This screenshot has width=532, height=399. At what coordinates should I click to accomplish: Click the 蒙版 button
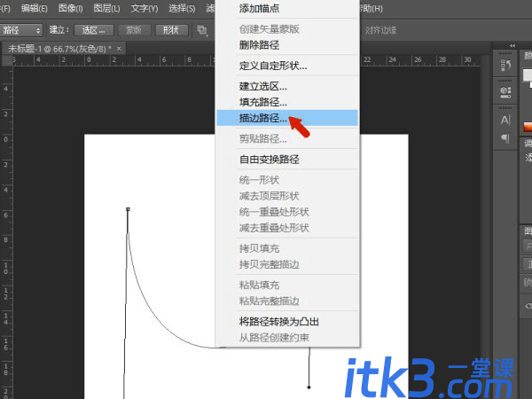134,30
